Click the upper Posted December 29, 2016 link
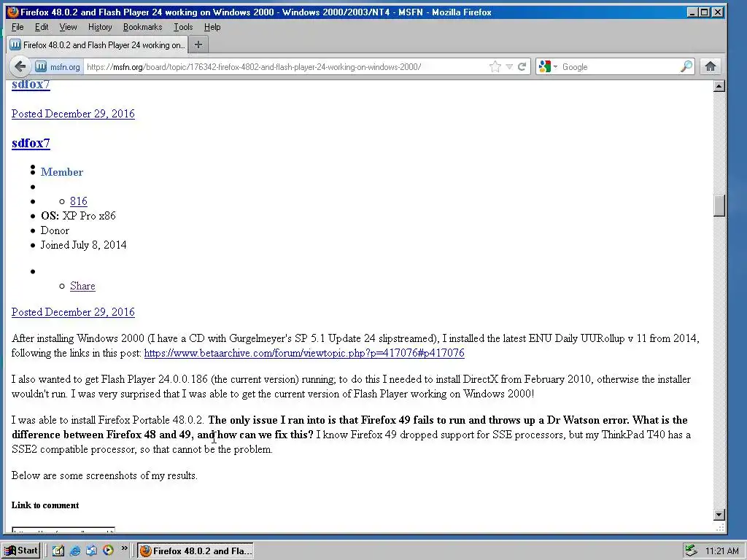The height and width of the screenshot is (560, 747). (x=73, y=114)
